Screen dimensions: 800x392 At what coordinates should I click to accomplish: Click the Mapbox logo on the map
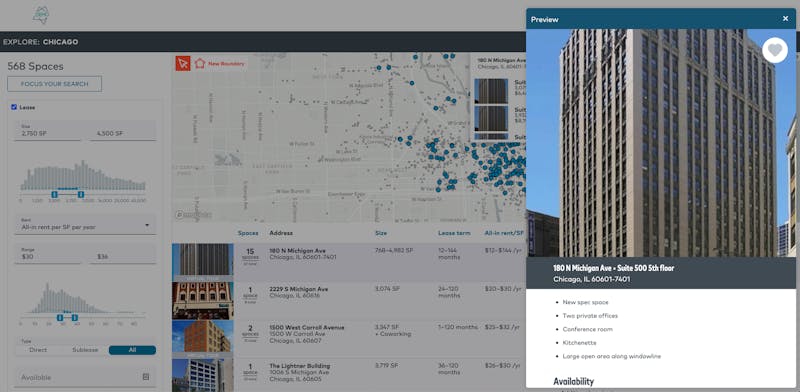193,215
